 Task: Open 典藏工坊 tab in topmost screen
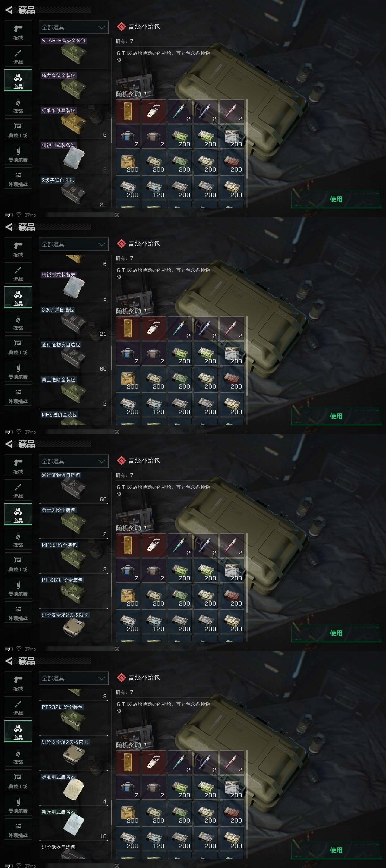coord(18,129)
